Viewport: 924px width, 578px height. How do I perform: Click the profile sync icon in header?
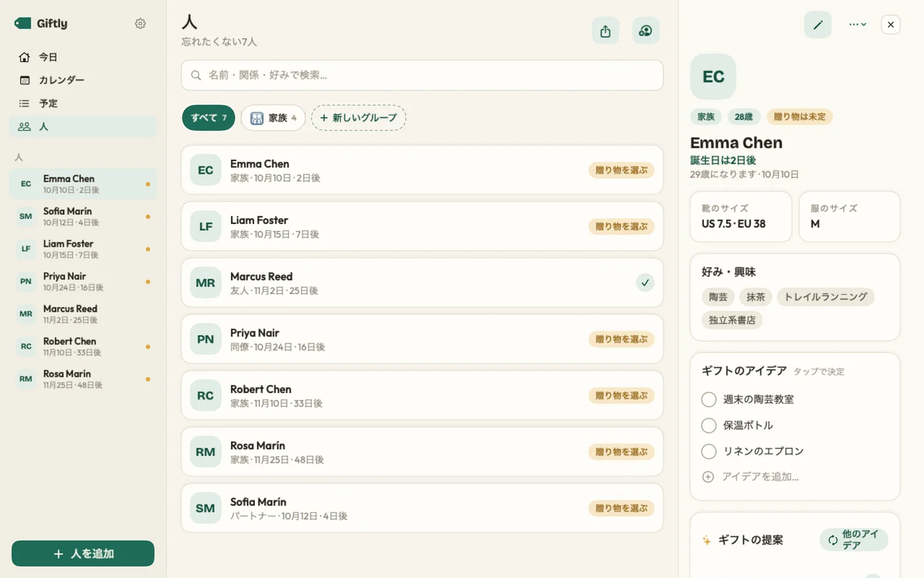[646, 31]
